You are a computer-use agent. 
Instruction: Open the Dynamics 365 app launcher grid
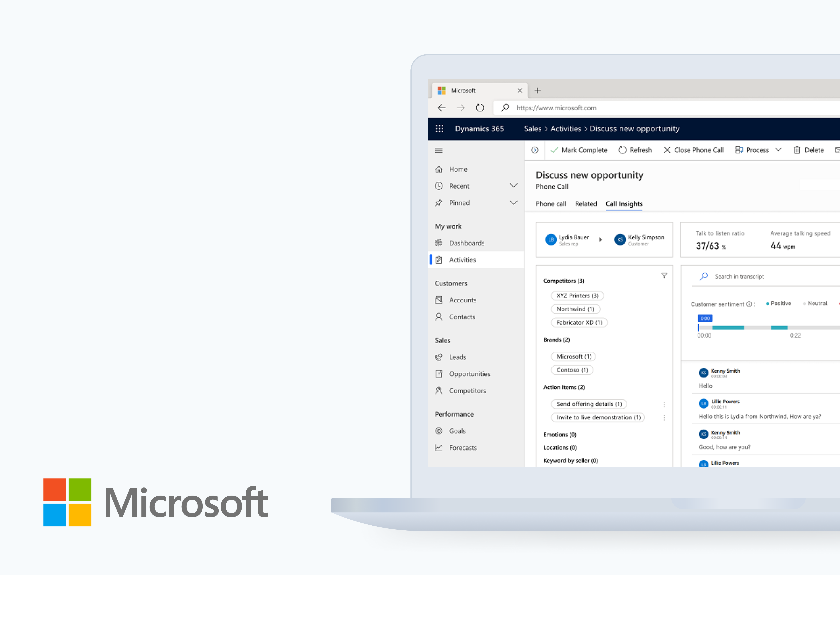pyautogui.click(x=439, y=129)
